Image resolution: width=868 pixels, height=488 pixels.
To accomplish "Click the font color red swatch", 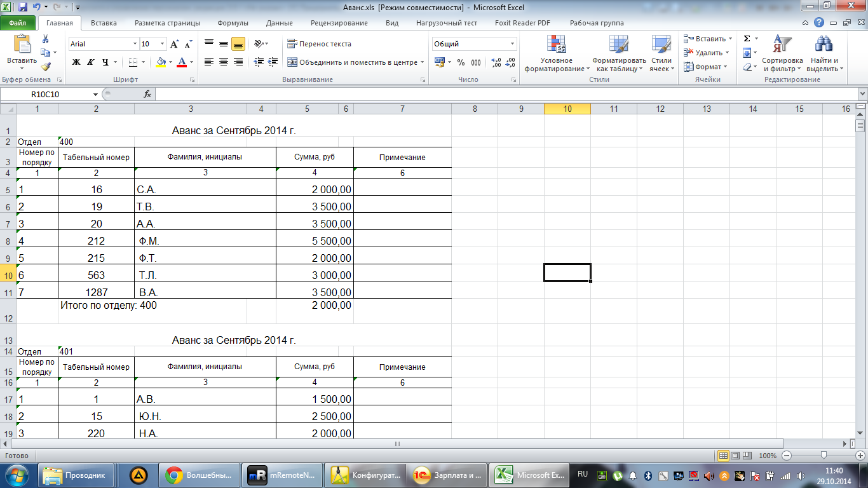I will click(182, 62).
